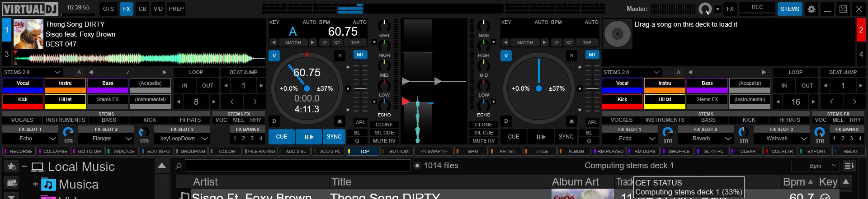Screen dimensions: 868x199
Task: Open the Wahwah effect dropdown on deck 2
Action: click(x=781, y=139)
